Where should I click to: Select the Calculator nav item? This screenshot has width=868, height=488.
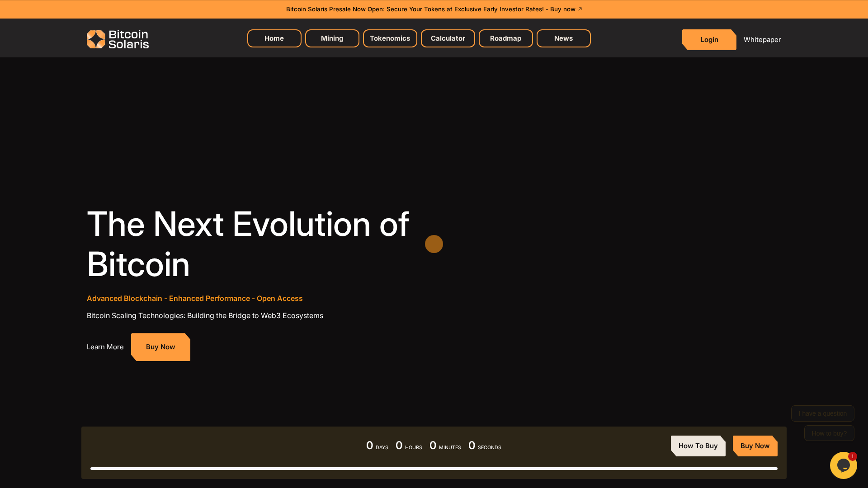click(448, 38)
